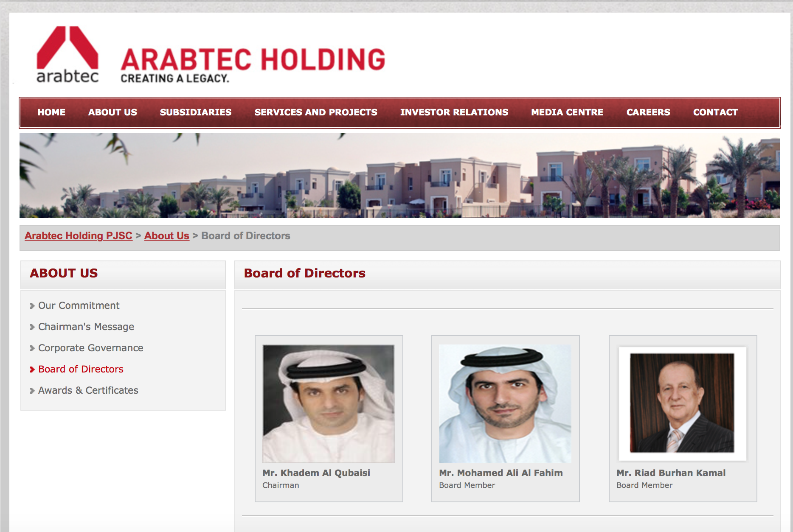Screen dimensions: 793x532
Task: Click the Arabtec Holding title banner
Action: 253,64
